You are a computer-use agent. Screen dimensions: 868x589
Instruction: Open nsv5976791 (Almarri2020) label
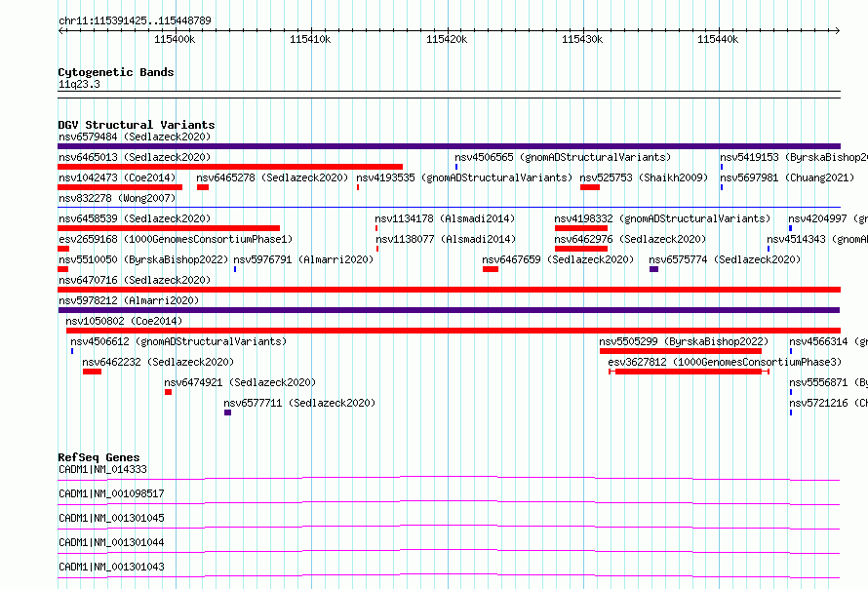pos(303,259)
